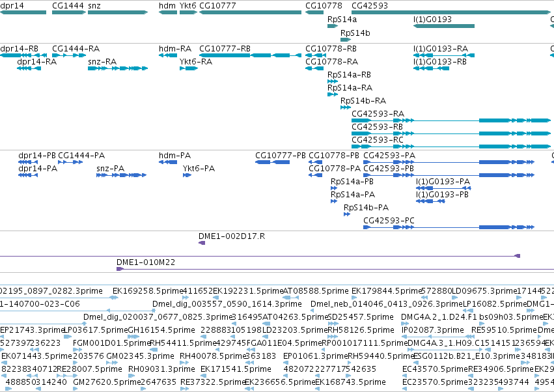554x392 pixels.
Task: Open the RpS14a-RB transcript label
Action: pos(349,75)
